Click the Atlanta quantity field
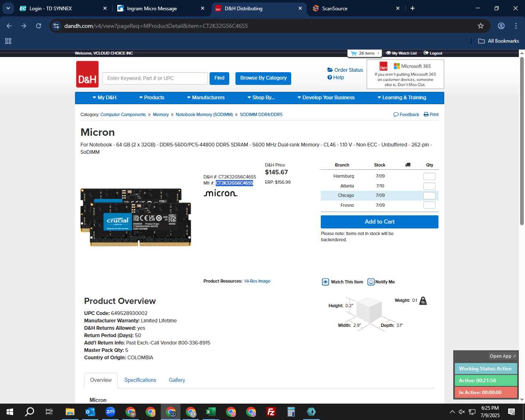This screenshot has width=525, height=420. (429, 186)
